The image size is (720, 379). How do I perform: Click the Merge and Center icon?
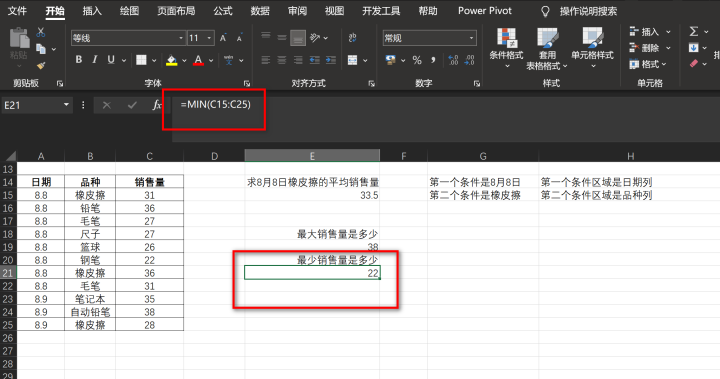pos(353,60)
